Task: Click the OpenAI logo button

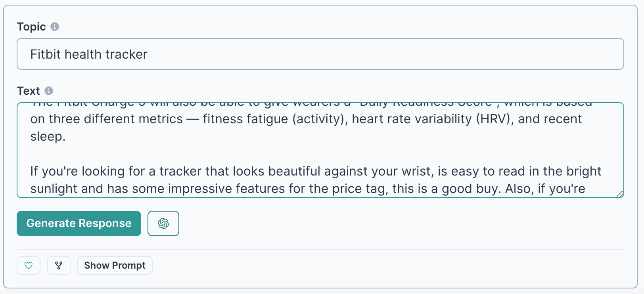Action: (163, 223)
